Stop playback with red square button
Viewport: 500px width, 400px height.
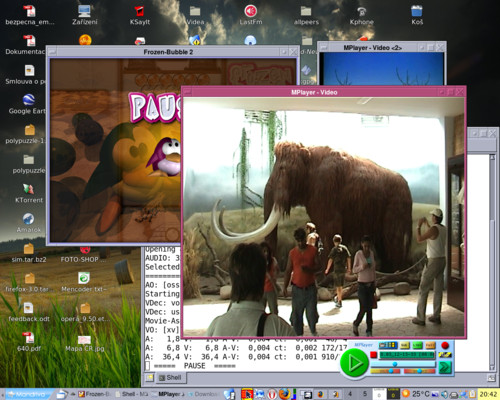coord(374,355)
